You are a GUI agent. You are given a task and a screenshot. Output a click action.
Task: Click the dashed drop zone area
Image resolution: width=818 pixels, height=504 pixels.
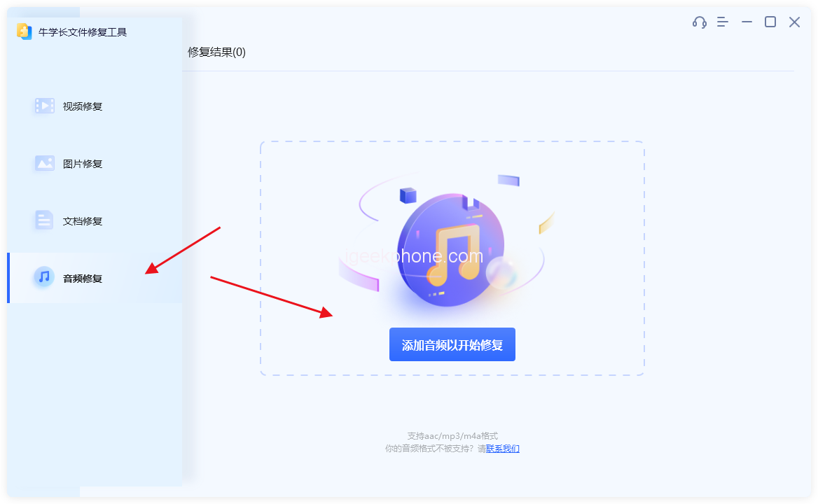click(452, 258)
